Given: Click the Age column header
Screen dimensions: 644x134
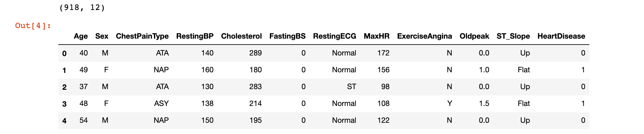Looking at the screenshot, I should pos(81,36).
